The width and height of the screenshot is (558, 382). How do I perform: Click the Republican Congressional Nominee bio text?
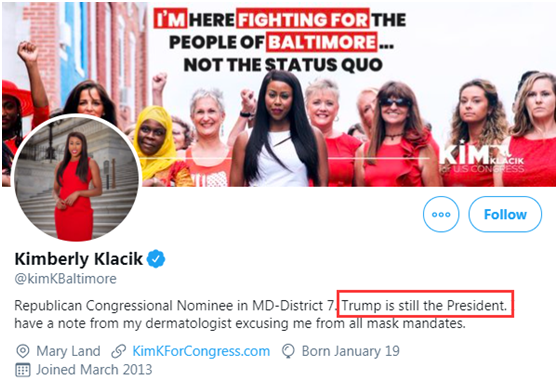tap(174, 305)
